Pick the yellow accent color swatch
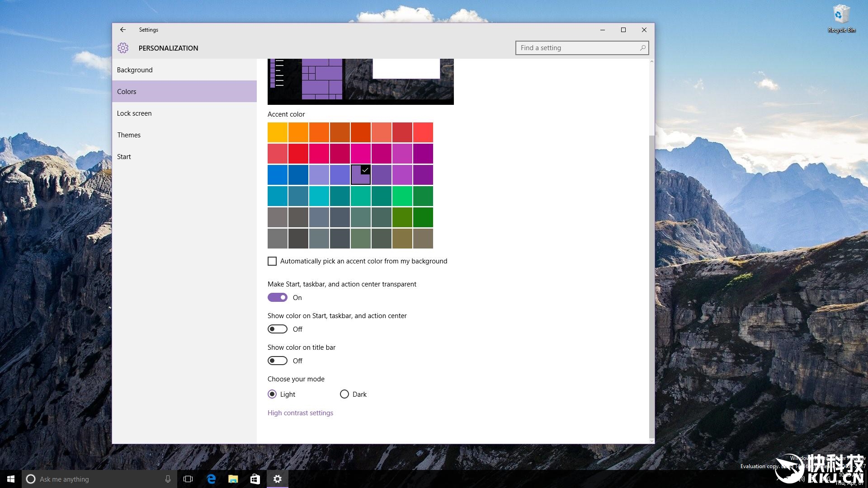The image size is (868, 488). pos(278,132)
